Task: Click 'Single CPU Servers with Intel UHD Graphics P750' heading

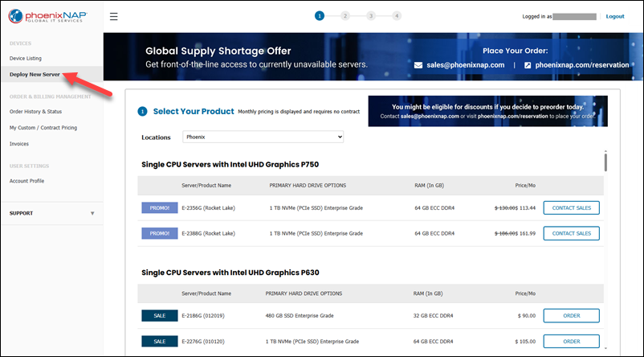Action: (230, 165)
